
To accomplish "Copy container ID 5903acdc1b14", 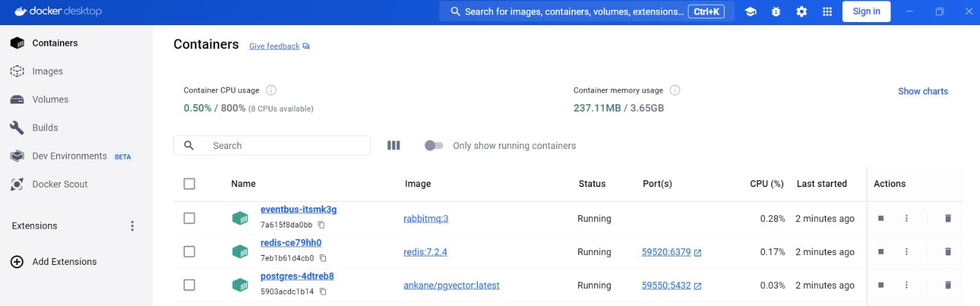I will [x=323, y=292].
